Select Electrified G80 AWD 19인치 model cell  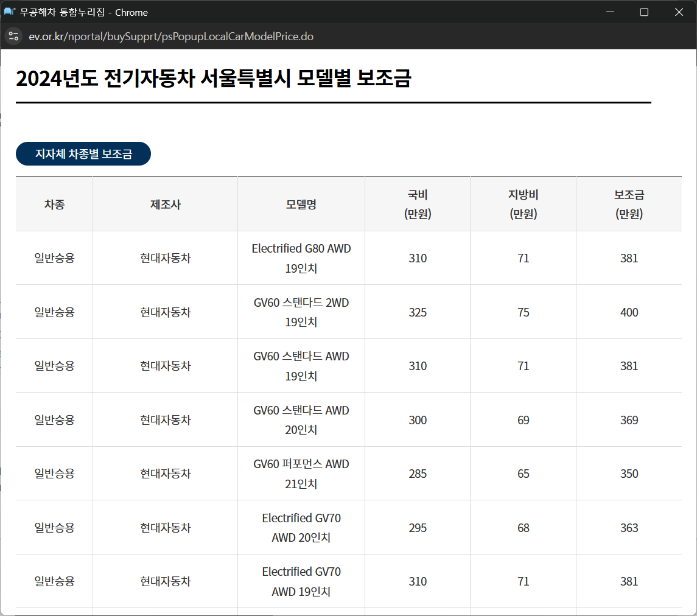301,258
